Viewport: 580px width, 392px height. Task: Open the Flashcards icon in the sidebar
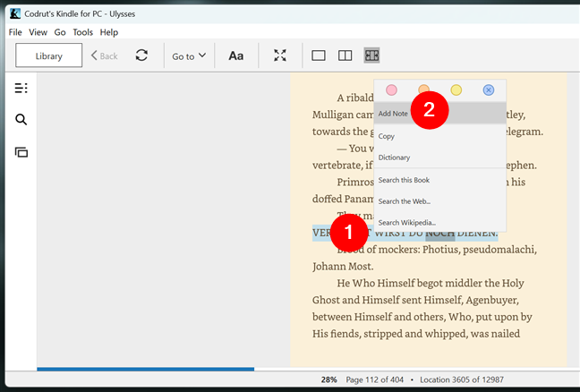21,152
